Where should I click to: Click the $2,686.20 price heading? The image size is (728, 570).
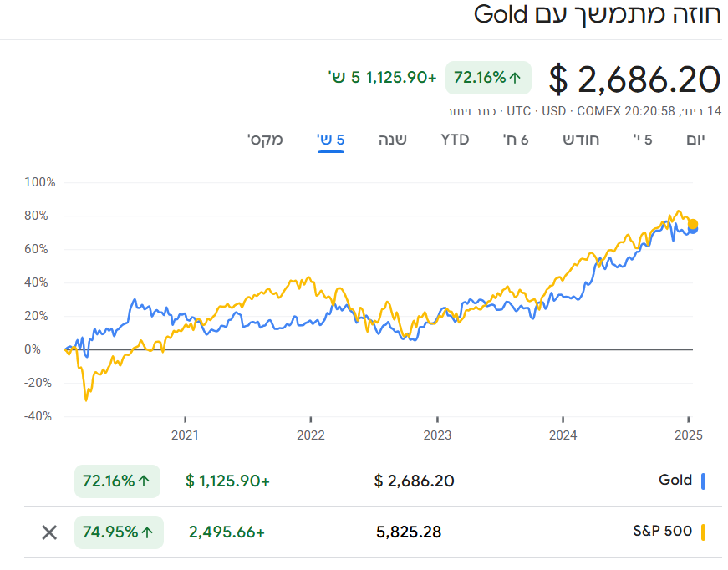(634, 79)
